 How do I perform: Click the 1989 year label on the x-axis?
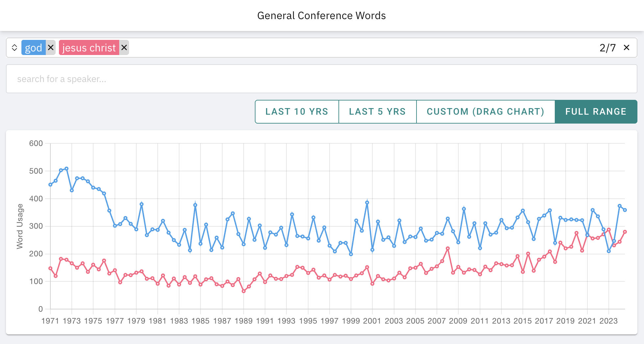(x=244, y=320)
